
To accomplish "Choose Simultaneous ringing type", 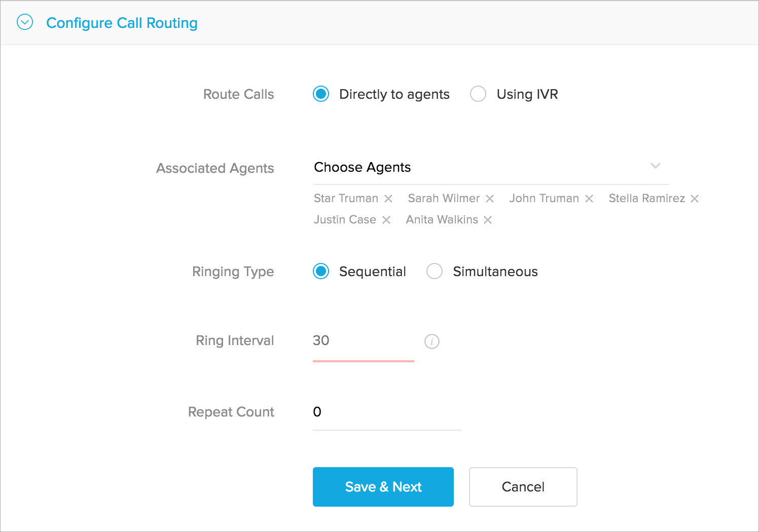I will (435, 272).
